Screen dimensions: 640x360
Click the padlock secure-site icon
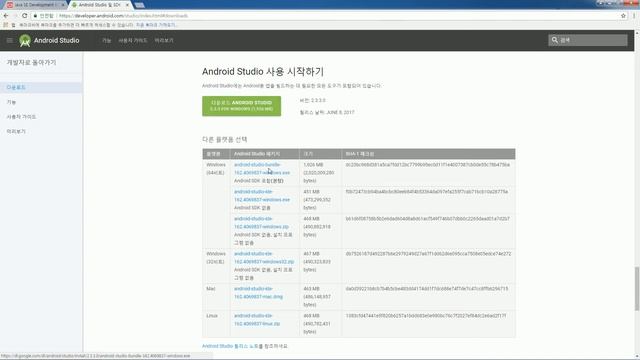(36, 16)
